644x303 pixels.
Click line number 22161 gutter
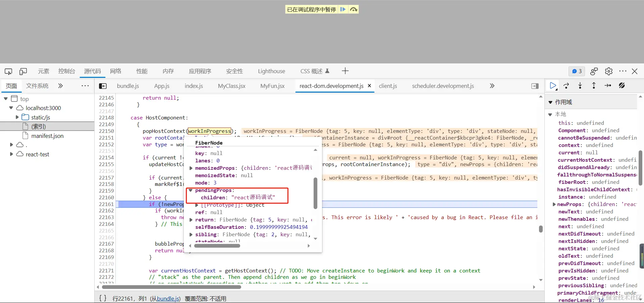click(106, 204)
